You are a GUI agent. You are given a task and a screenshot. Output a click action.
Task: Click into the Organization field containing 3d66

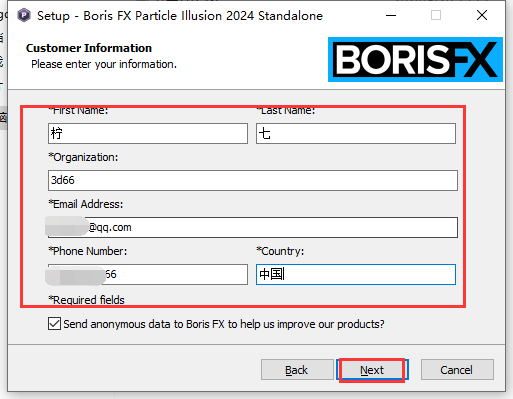point(253,180)
